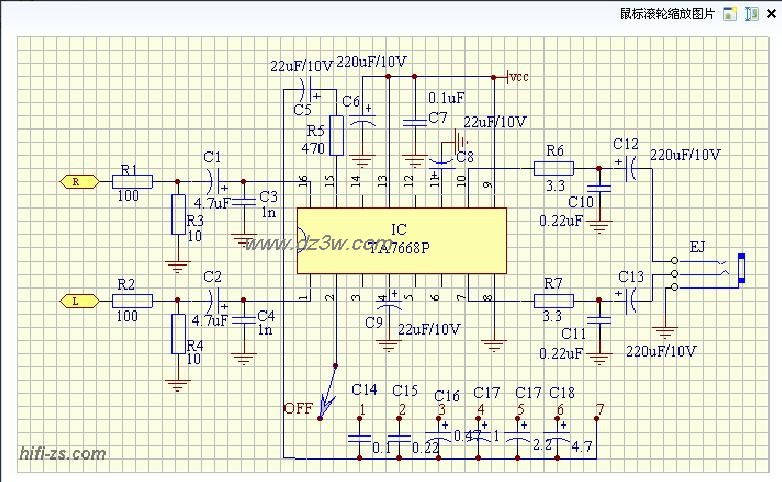Screen dimensions: 782x482
Task: Click the OFF switch position label
Action: [x=297, y=409]
